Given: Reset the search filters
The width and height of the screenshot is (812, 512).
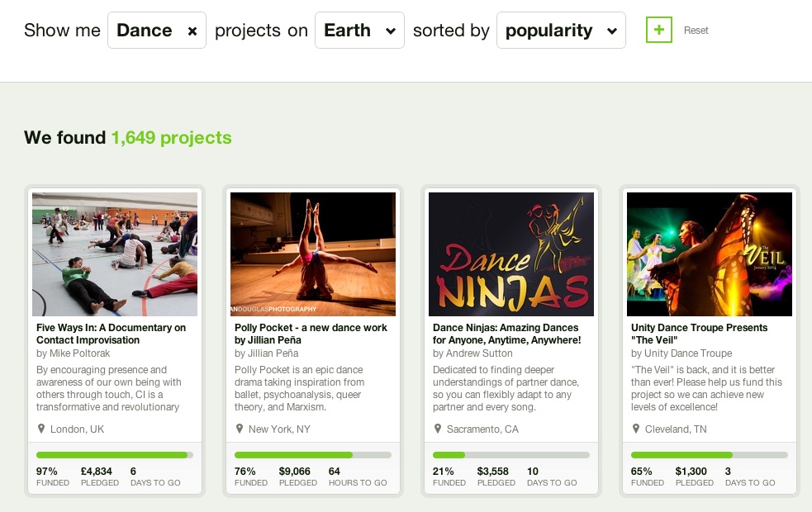Looking at the screenshot, I should [696, 31].
